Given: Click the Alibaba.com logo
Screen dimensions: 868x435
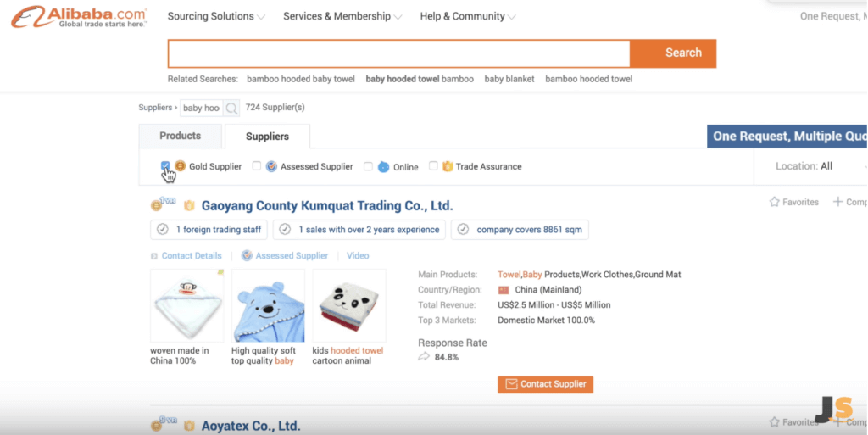Looking at the screenshot, I should [79, 17].
